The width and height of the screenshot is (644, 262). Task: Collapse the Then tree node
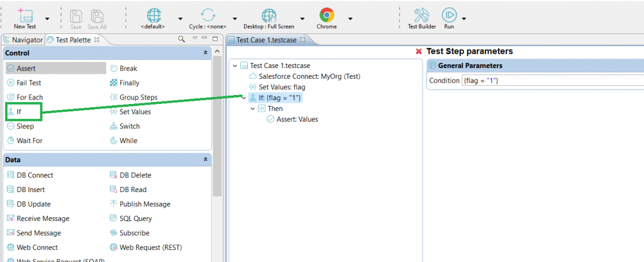pyautogui.click(x=253, y=108)
